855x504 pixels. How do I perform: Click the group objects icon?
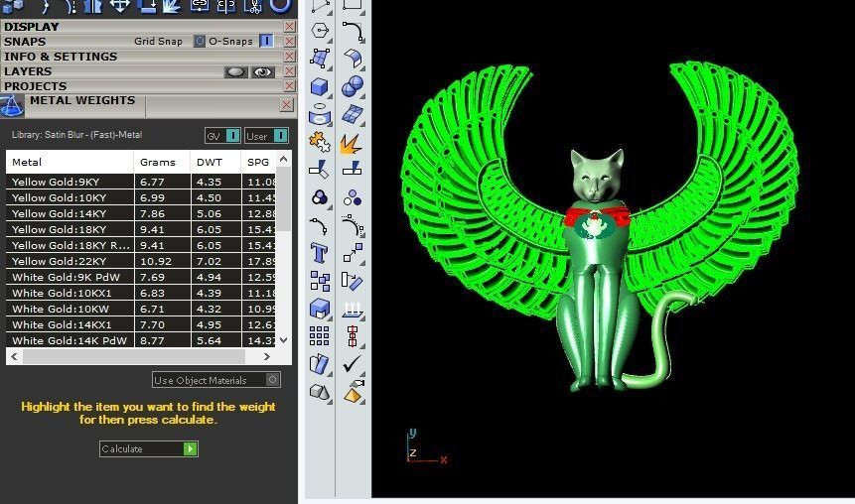tap(320, 197)
